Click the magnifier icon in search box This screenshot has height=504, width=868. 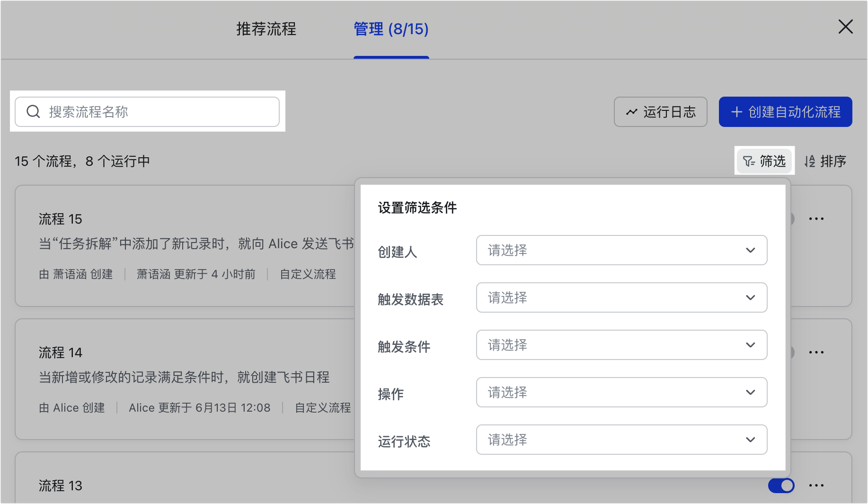tap(33, 112)
